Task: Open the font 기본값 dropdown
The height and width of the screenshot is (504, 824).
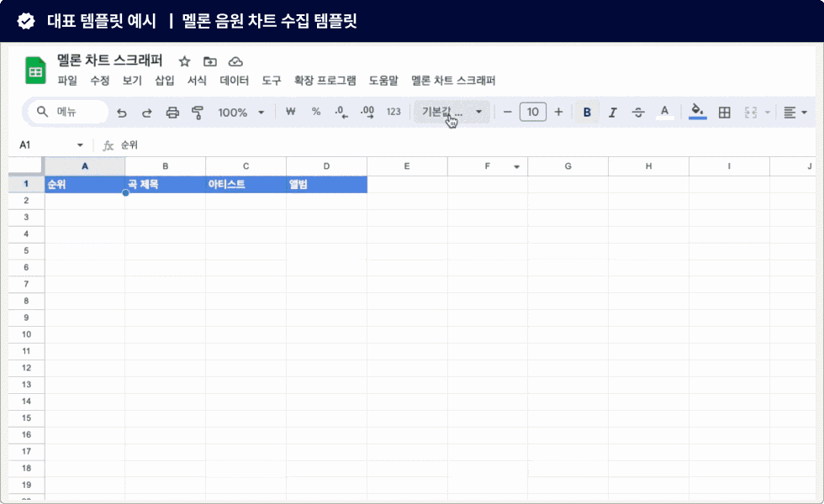Action: click(452, 112)
